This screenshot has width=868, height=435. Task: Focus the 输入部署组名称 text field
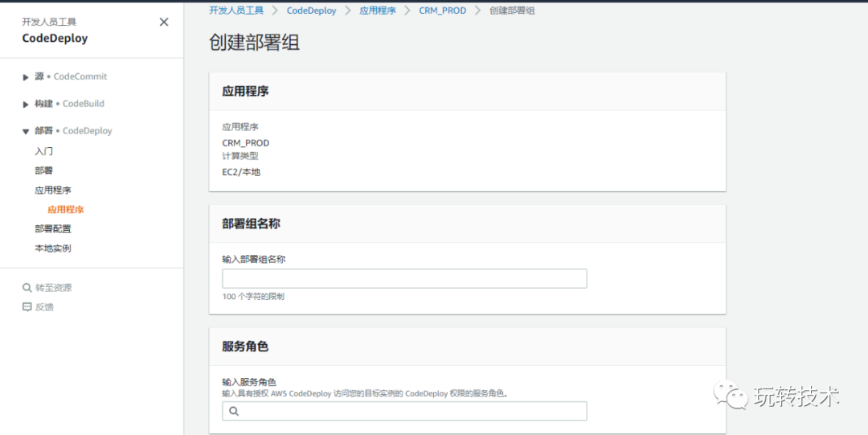point(404,279)
